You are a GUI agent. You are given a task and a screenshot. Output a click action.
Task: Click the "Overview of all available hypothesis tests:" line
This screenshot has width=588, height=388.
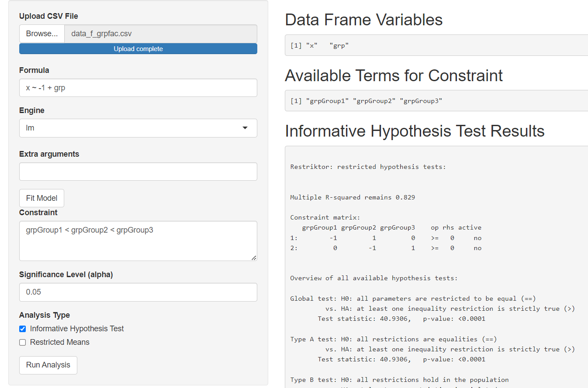374,278
